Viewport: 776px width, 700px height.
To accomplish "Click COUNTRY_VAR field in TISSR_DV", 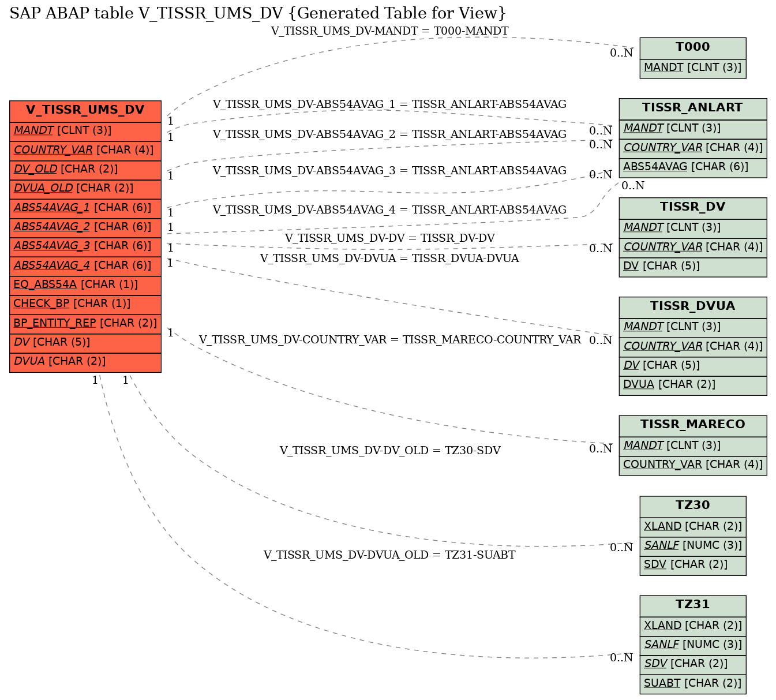I will click(693, 248).
